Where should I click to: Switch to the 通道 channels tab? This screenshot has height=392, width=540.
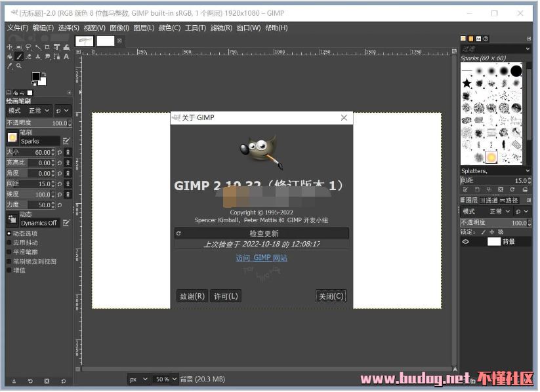[489, 201]
